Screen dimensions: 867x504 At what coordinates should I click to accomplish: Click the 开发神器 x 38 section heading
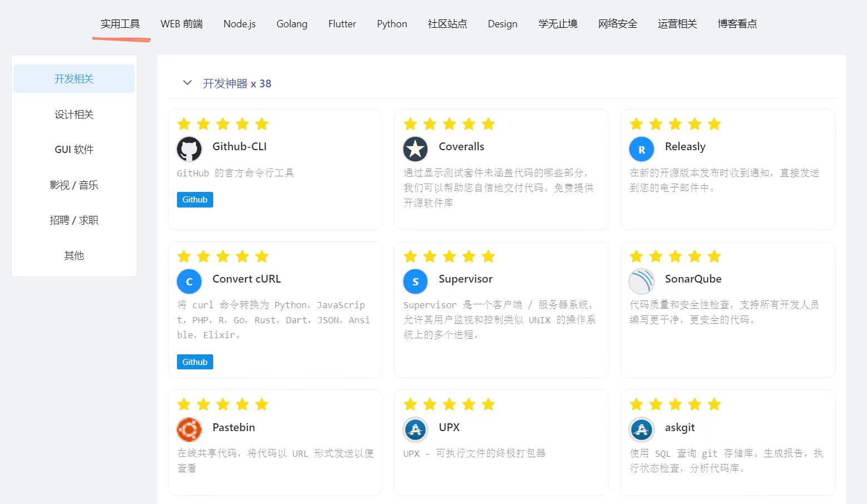(237, 83)
